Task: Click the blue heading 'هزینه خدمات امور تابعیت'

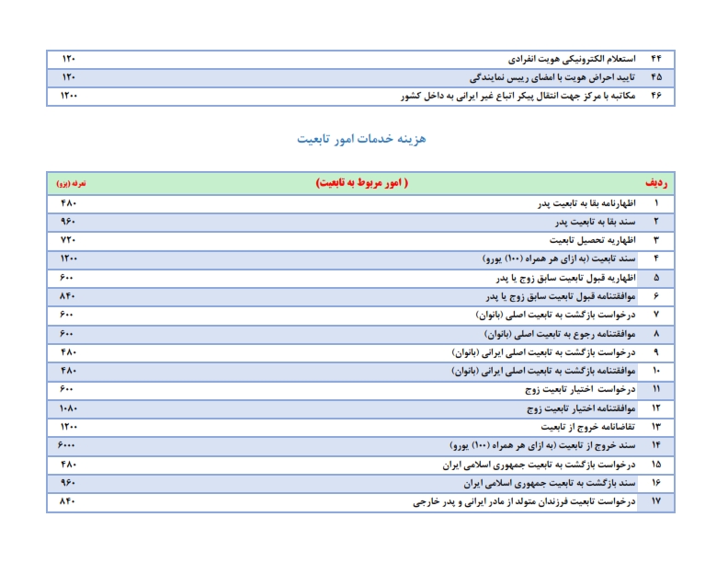Action: click(x=361, y=139)
